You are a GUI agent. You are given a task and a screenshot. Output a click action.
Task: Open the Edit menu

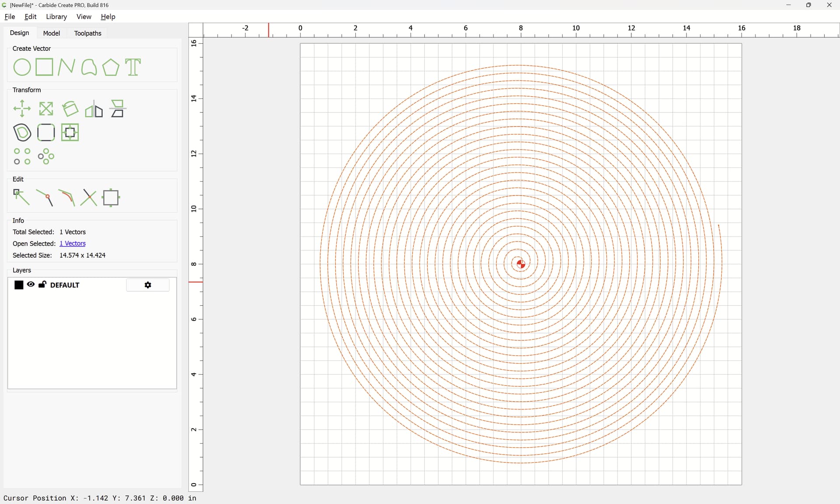coord(31,17)
